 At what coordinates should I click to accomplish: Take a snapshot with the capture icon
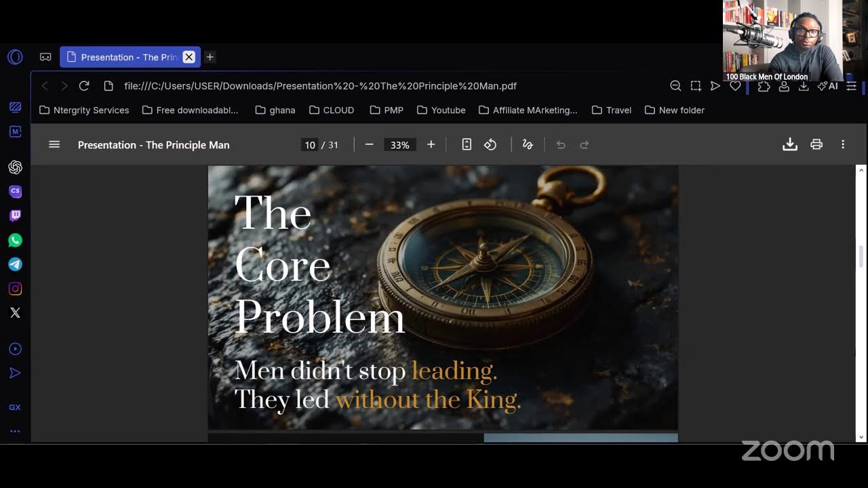pyautogui.click(x=696, y=86)
